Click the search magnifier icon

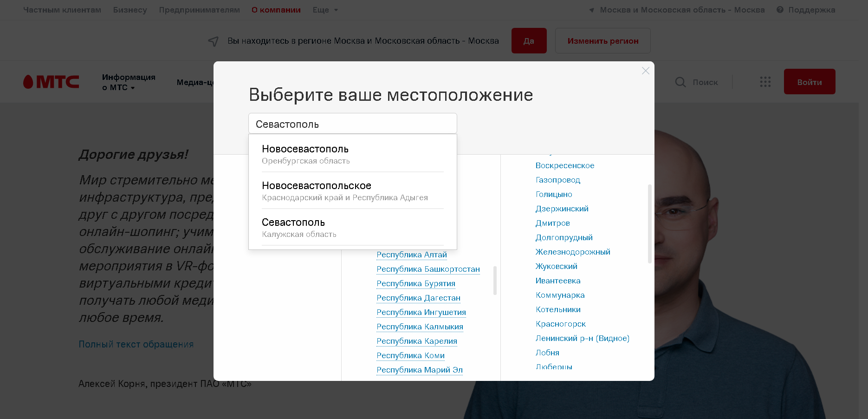[680, 82]
